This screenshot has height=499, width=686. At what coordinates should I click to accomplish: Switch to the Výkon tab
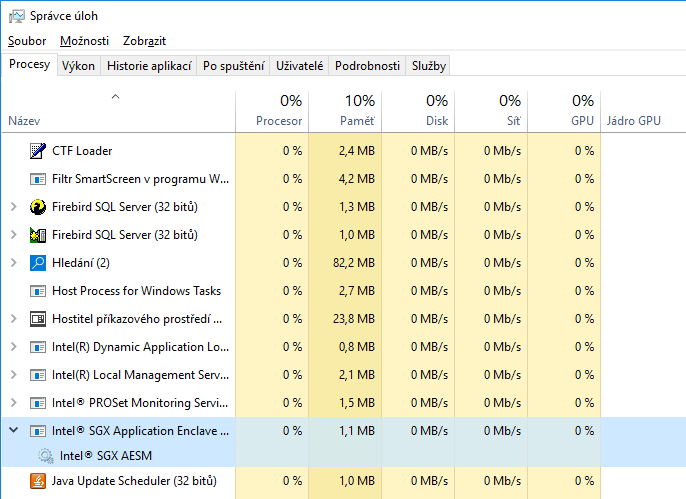(78, 66)
